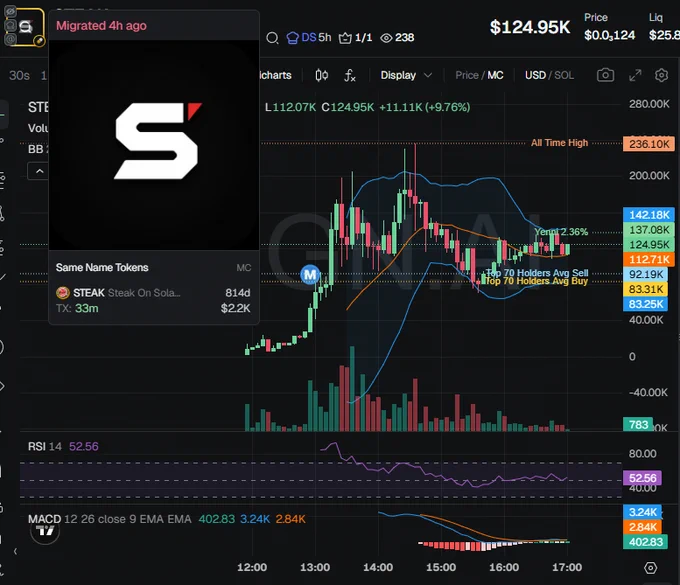
Task: Click the 783 volume tag
Action: (638, 425)
